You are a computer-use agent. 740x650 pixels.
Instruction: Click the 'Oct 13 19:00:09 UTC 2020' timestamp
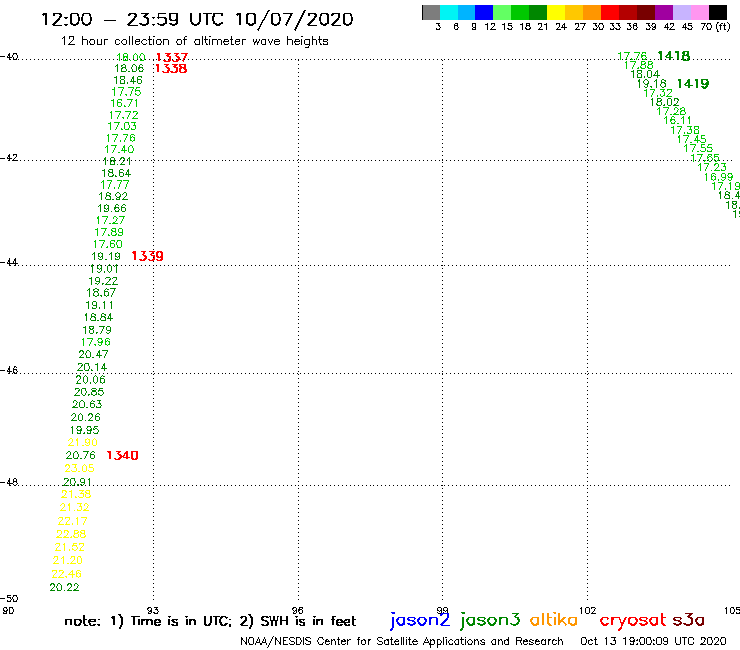click(653, 642)
